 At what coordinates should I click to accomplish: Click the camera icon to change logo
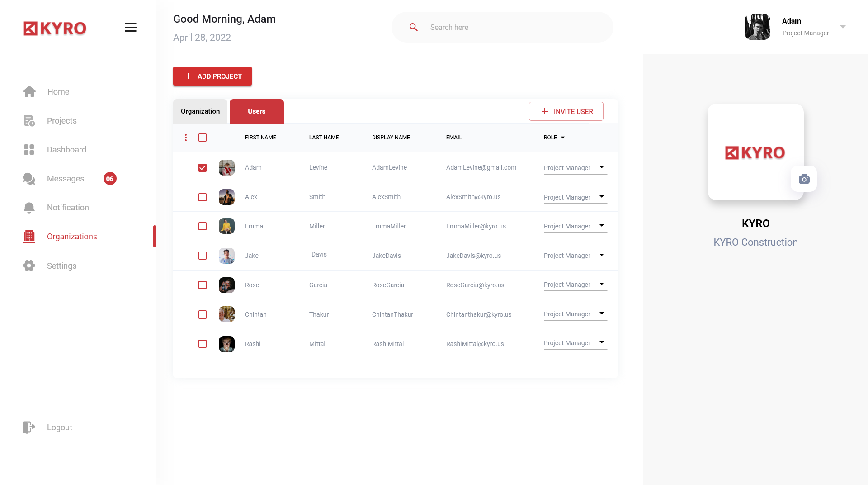(804, 179)
